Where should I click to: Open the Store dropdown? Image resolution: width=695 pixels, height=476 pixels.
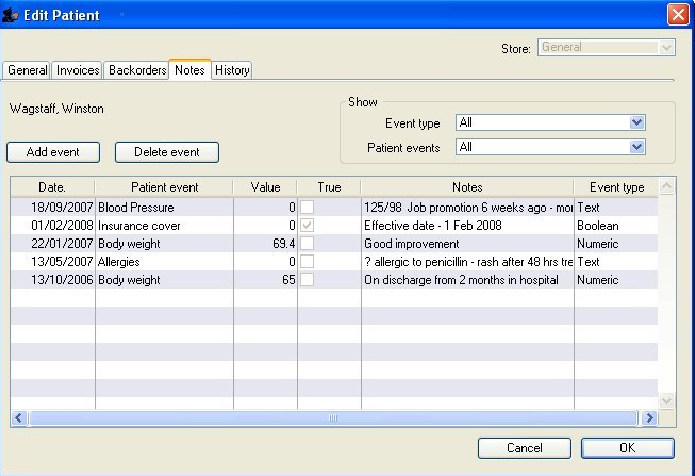pos(667,47)
